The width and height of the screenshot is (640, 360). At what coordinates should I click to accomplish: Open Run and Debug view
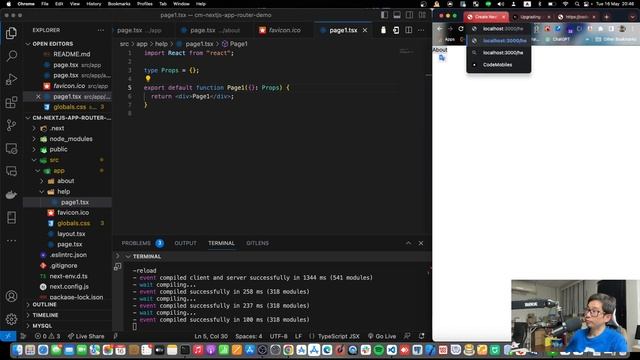click(x=11, y=79)
